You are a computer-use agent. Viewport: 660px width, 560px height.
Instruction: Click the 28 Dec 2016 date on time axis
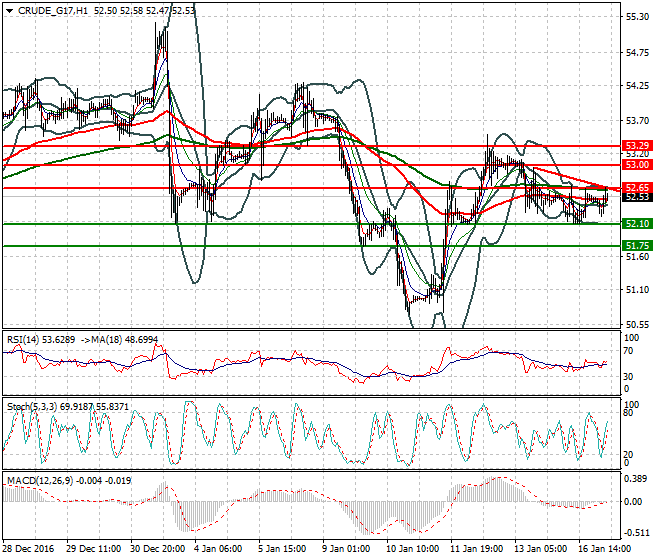pyautogui.click(x=27, y=550)
